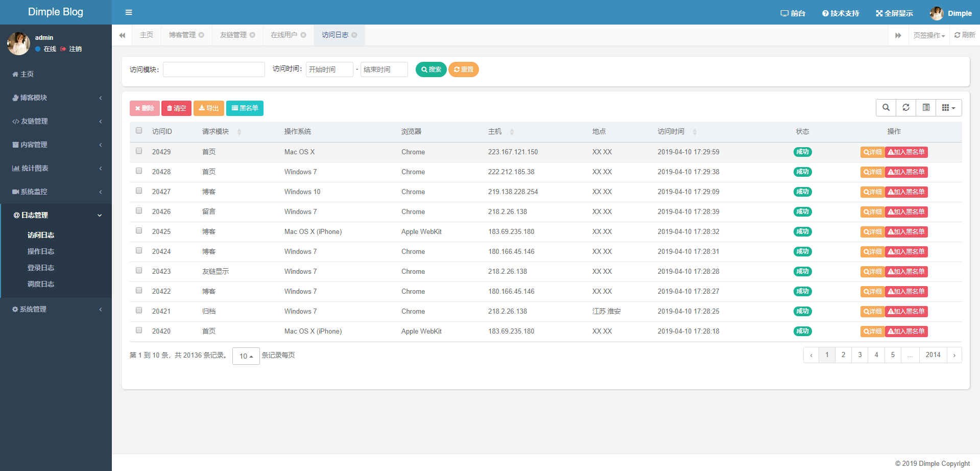Open 调度日志 submenu item
This screenshot has height=471, width=980.
tap(41, 284)
